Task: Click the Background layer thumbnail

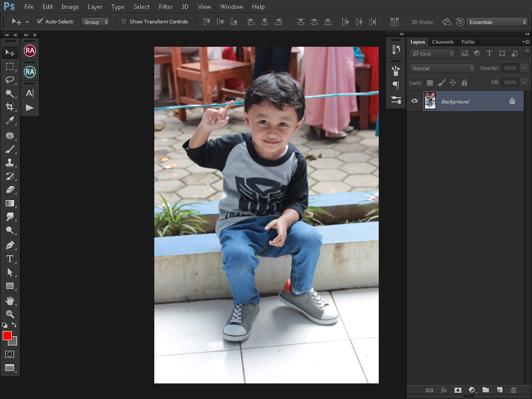Action: [430, 101]
